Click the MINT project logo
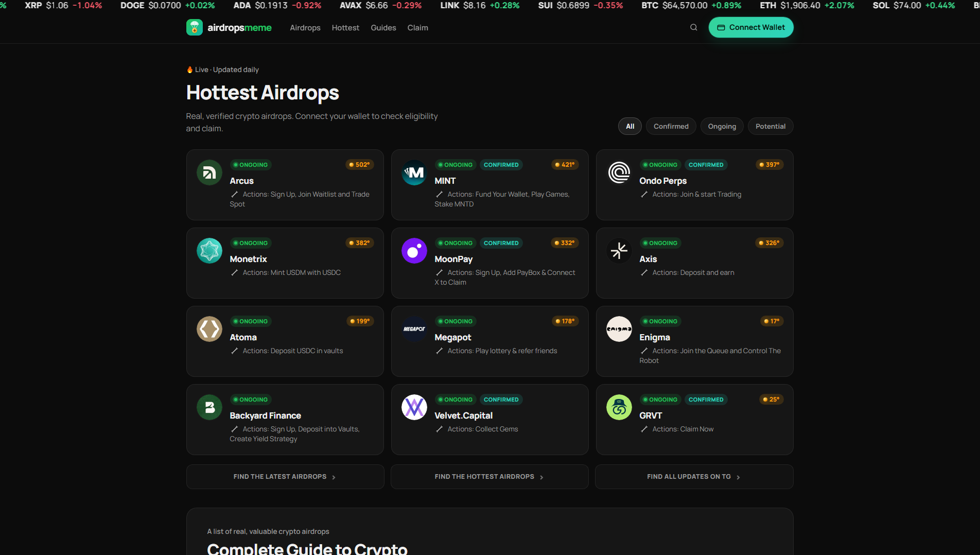The height and width of the screenshot is (555, 980). (414, 172)
